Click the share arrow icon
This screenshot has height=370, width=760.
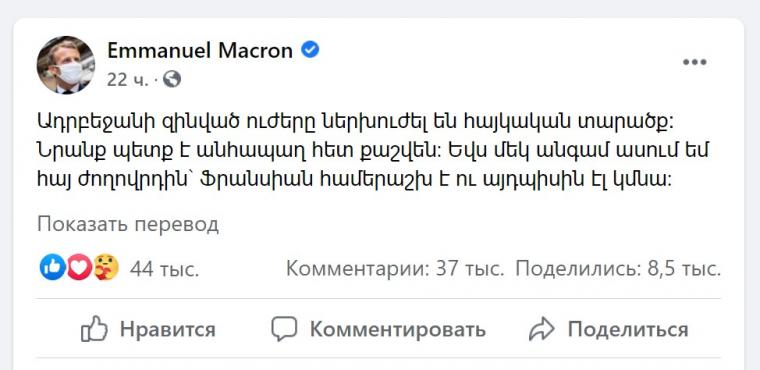pos(541,329)
